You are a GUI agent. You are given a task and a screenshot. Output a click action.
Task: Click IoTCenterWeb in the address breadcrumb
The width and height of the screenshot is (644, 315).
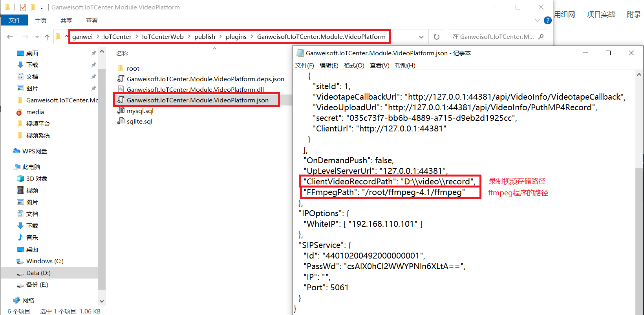click(x=163, y=36)
